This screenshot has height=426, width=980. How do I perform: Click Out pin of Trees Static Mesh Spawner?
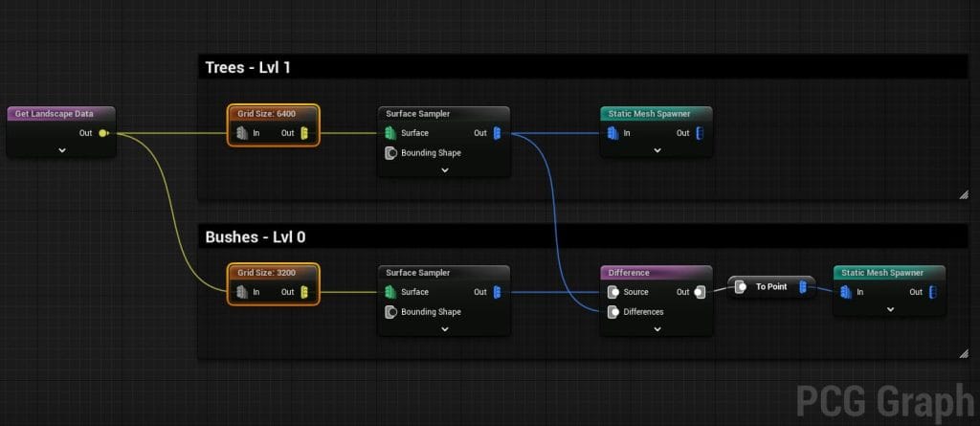tap(699, 133)
